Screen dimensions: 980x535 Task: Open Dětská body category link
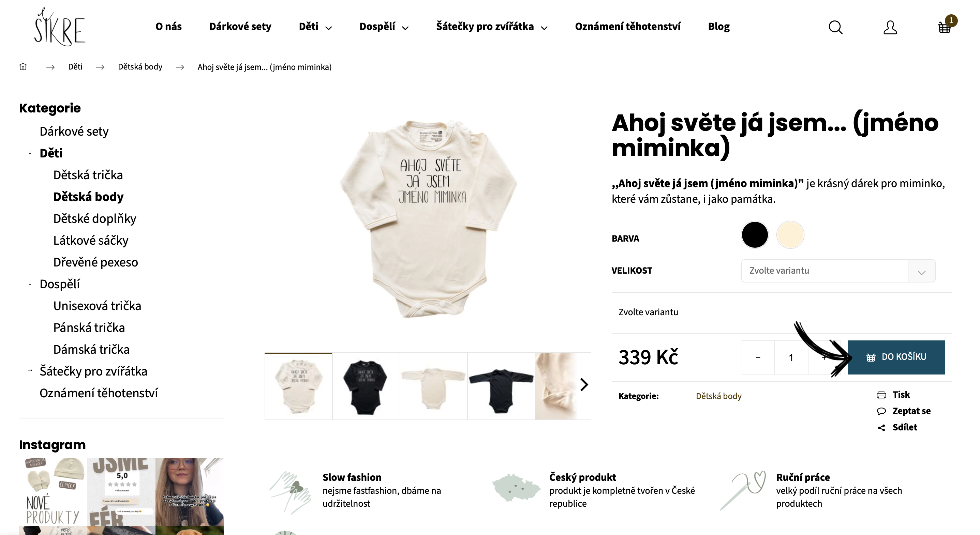pyautogui.click(x=719, y=396)
